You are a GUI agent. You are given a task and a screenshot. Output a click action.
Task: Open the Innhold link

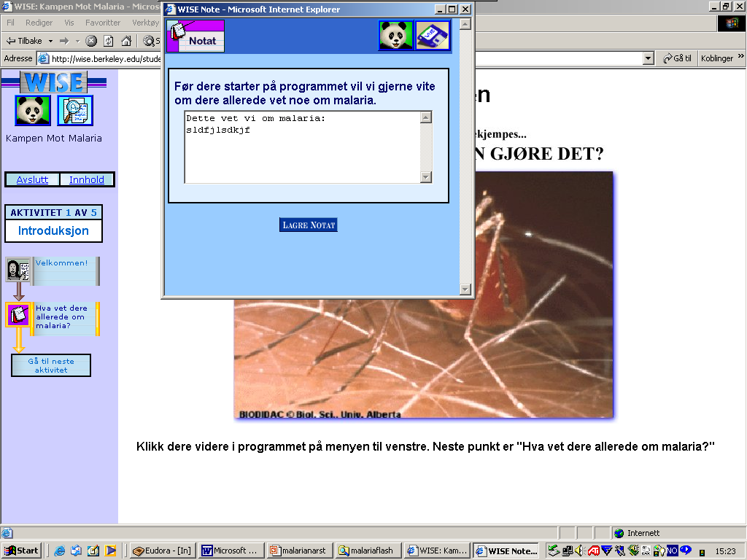87,179
